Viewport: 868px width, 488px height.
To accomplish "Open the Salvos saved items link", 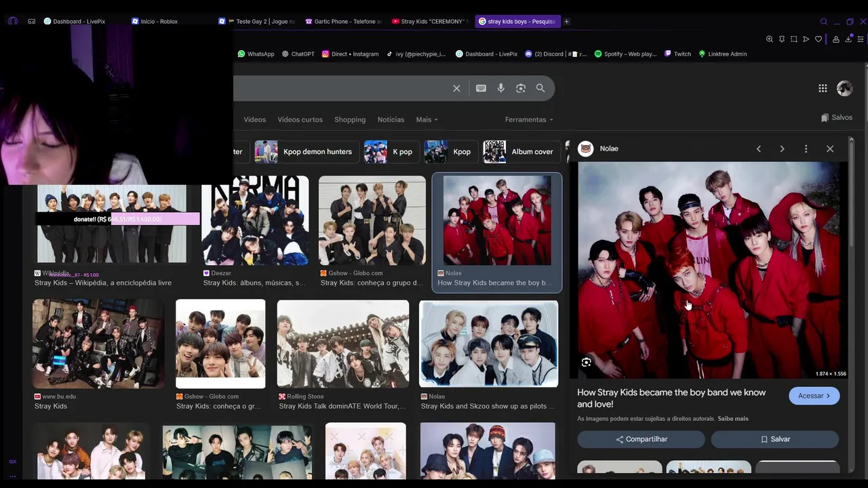I will [837, 117].
